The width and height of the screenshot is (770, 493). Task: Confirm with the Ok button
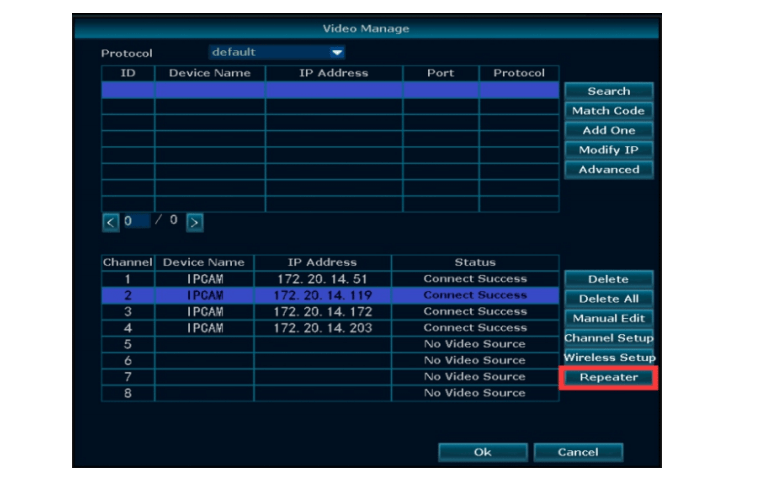(482, 452)
